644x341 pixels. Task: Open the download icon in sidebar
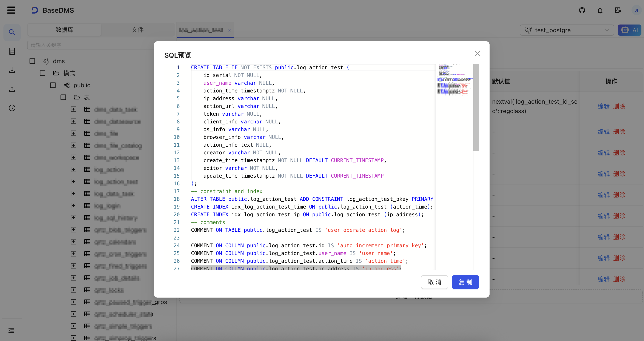coord(12,70)
